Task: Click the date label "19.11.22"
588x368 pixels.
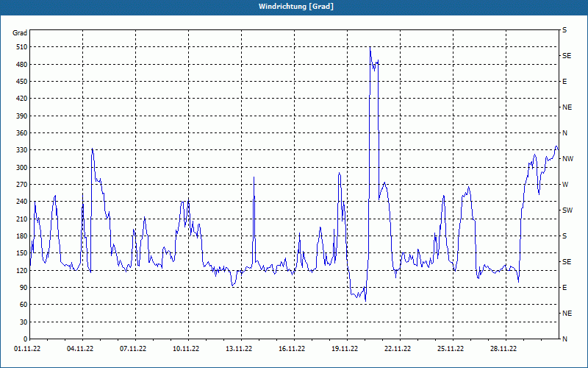Action: [345, 349]
